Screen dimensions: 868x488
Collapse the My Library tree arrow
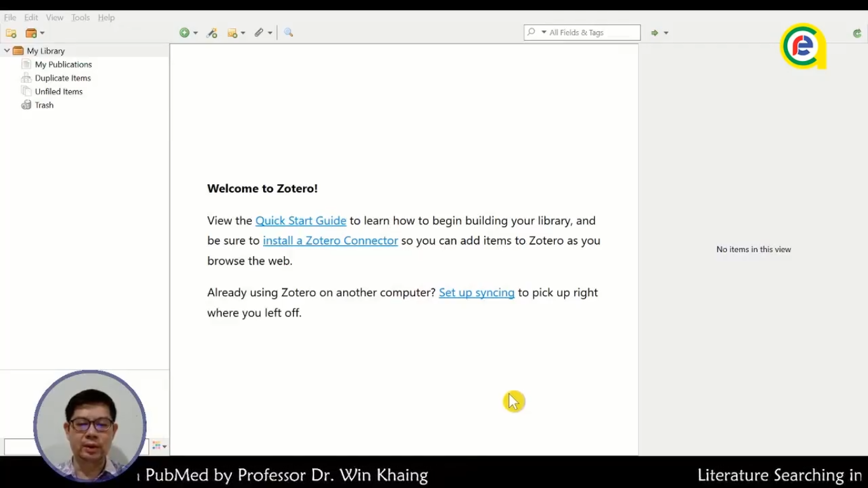pos(7,51)
